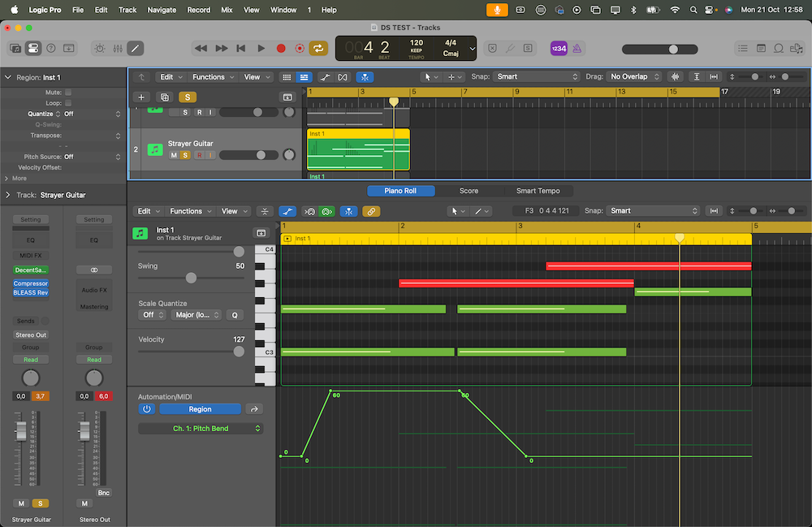Toggle waveform zoom in Tracks area
Screen dimensions: 812x527
[x=675, y=76]
